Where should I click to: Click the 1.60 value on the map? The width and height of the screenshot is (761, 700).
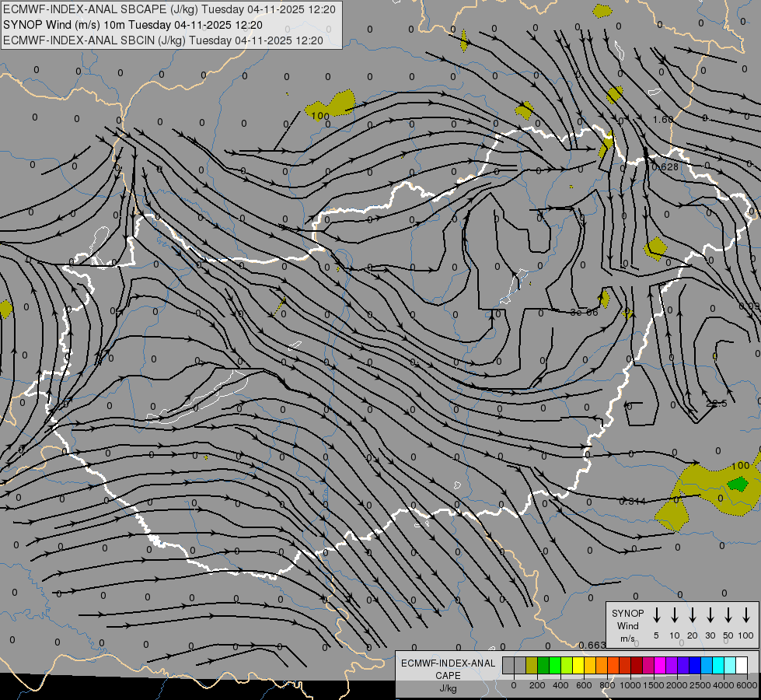pyautogui.click(x=663, y=120)
